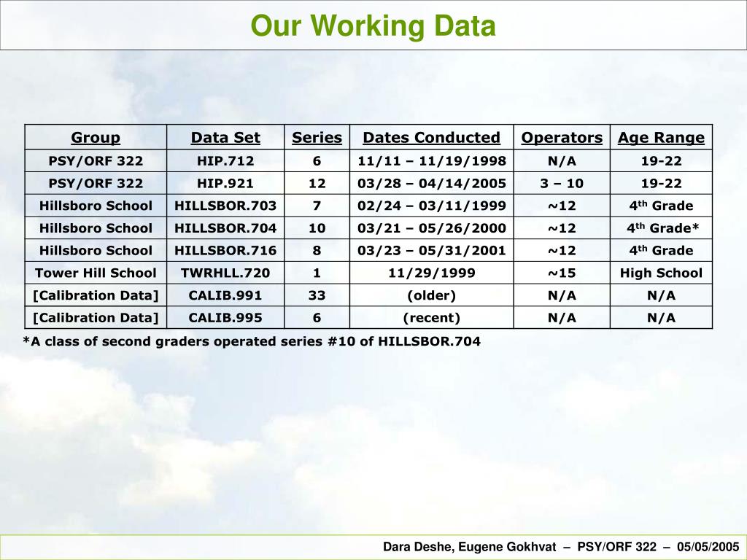Viewport: 747px width, 560px height.
Task: Click the date range '03/23 – 05/31/2001'
Action: coord(432,251)
